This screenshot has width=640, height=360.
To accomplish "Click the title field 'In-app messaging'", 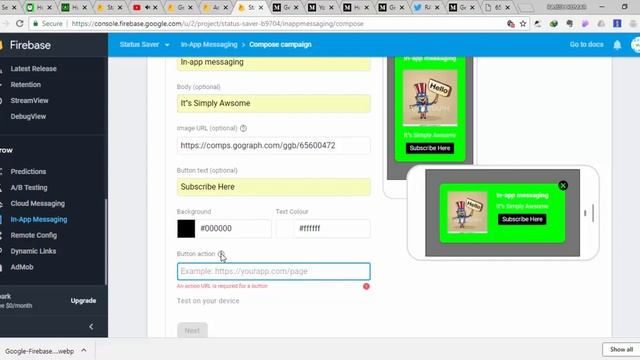I will 274,63.
